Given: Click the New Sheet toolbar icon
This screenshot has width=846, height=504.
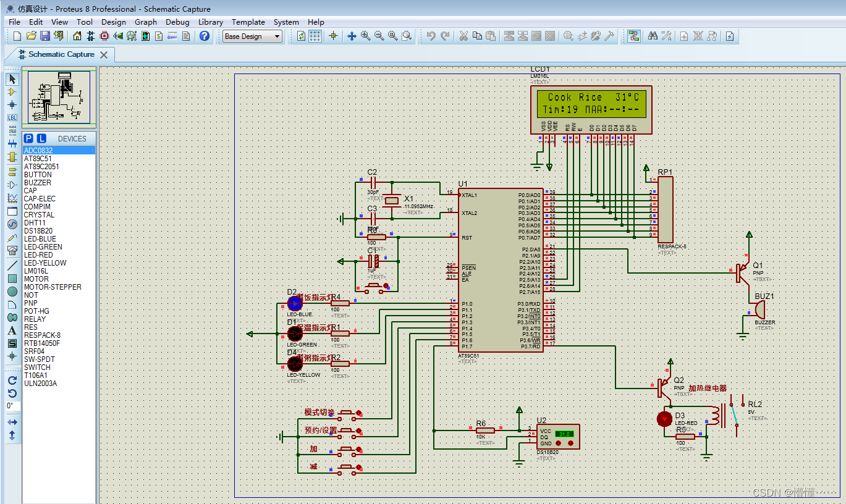Looking at the screenshot, I should click(684, 36).
